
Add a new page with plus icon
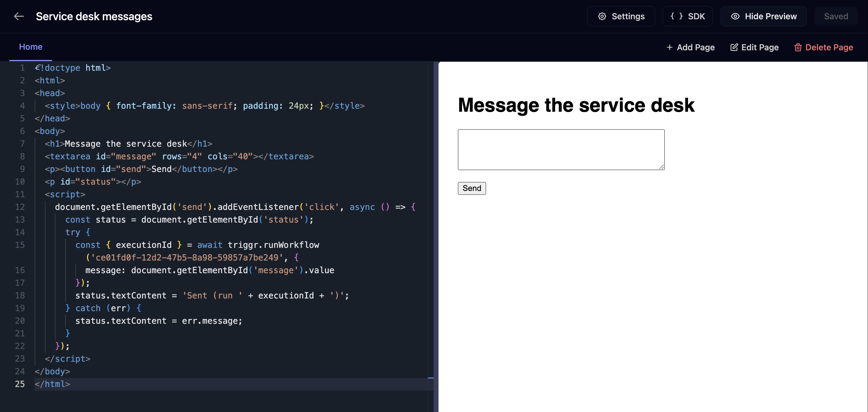tap(690, 47)
